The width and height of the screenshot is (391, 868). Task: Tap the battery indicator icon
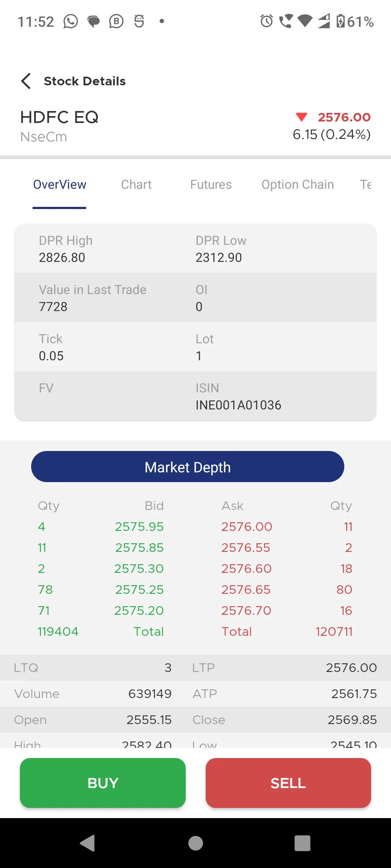click(340, 21)
